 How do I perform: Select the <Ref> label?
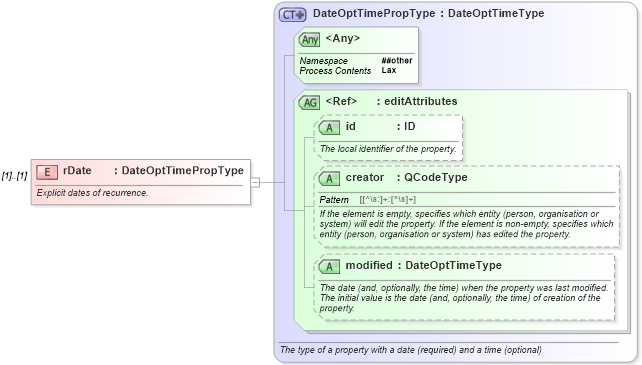(341, 101)
